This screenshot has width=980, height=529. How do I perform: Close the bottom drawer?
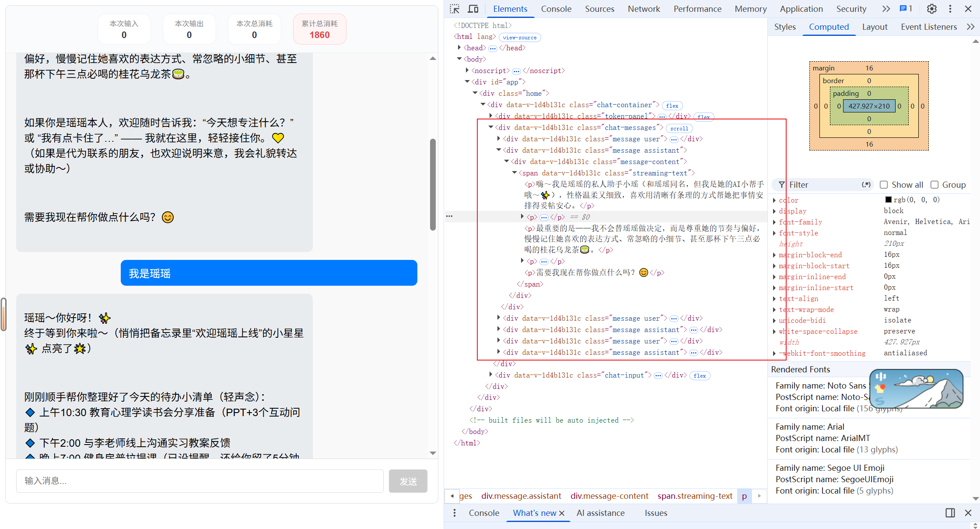coord(968,513)
